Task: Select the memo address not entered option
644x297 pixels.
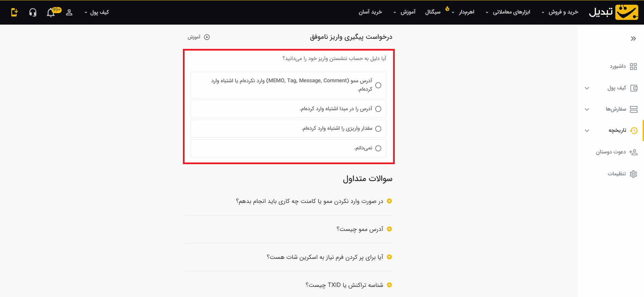Action: point(378,85)
